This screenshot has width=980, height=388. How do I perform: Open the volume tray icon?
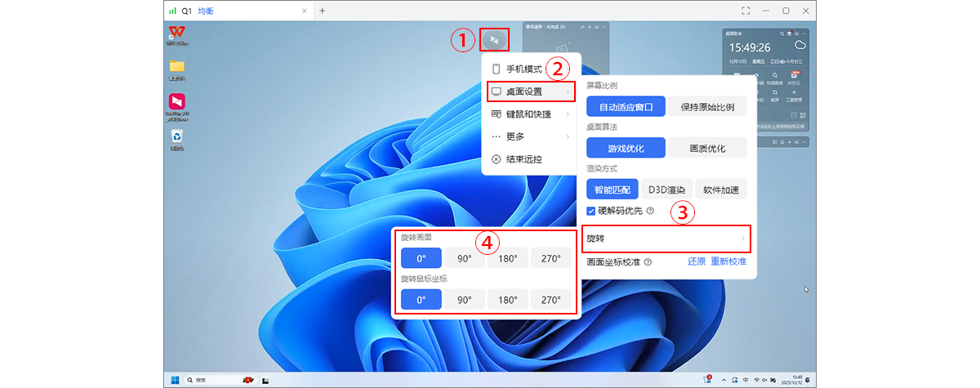pyautogui.click(x=764, y=380)
